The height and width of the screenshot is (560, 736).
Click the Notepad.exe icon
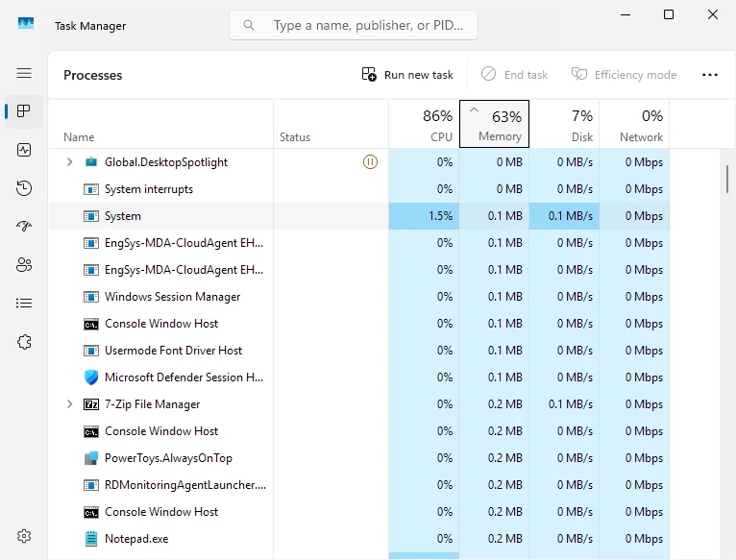pyautogui.click(x=91, y=539)
